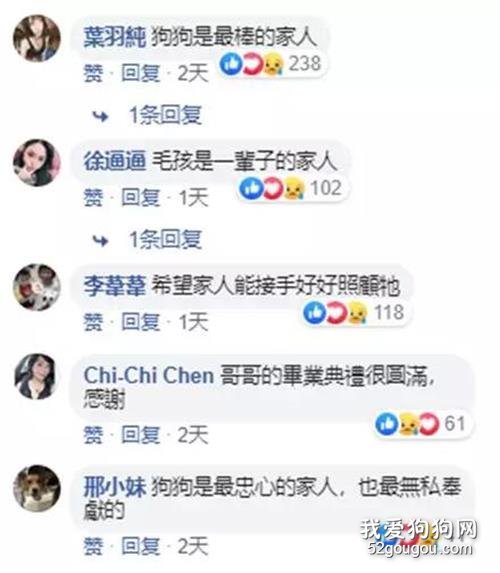Like 葉羽純's comment with 赞
This screenshot has width=500, height=573.
[x=93, y=73]
